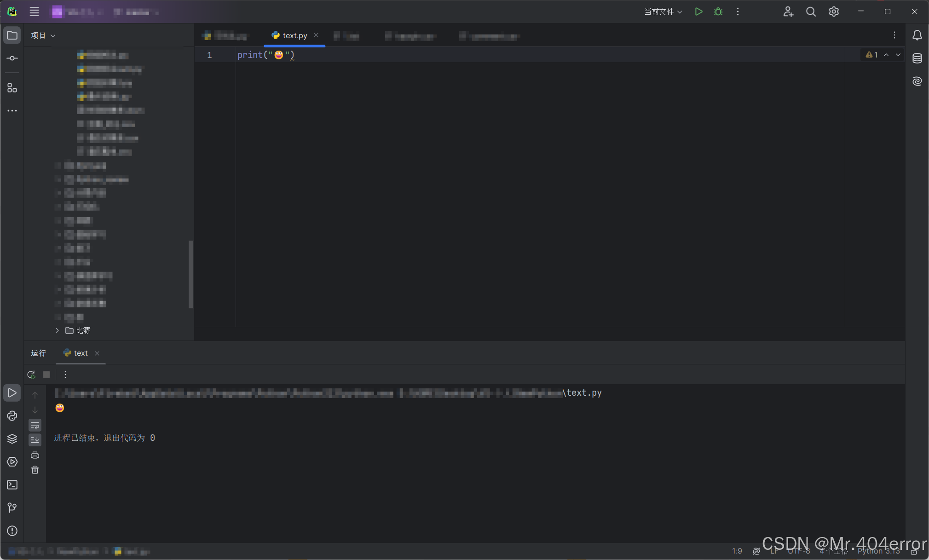The height and width of the screenshot is (560, 929).
Task: Jump to next warning with inspection arrow
Action: [897, 54]
